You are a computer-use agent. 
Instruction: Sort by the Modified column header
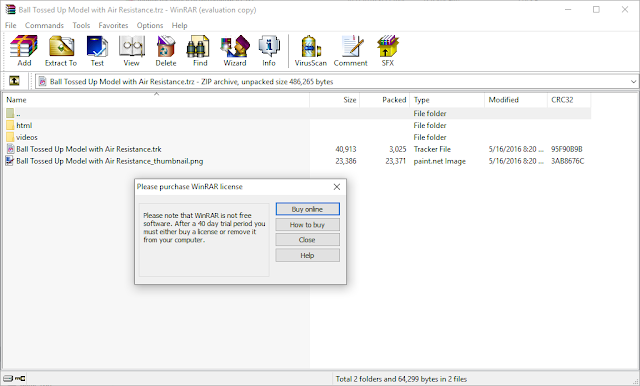coord(516,100)
